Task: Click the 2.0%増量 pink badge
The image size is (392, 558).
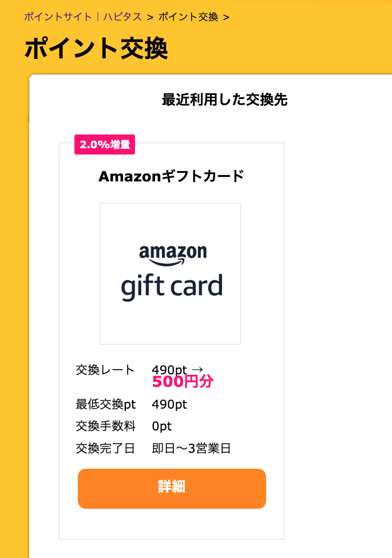Action: 105,145
